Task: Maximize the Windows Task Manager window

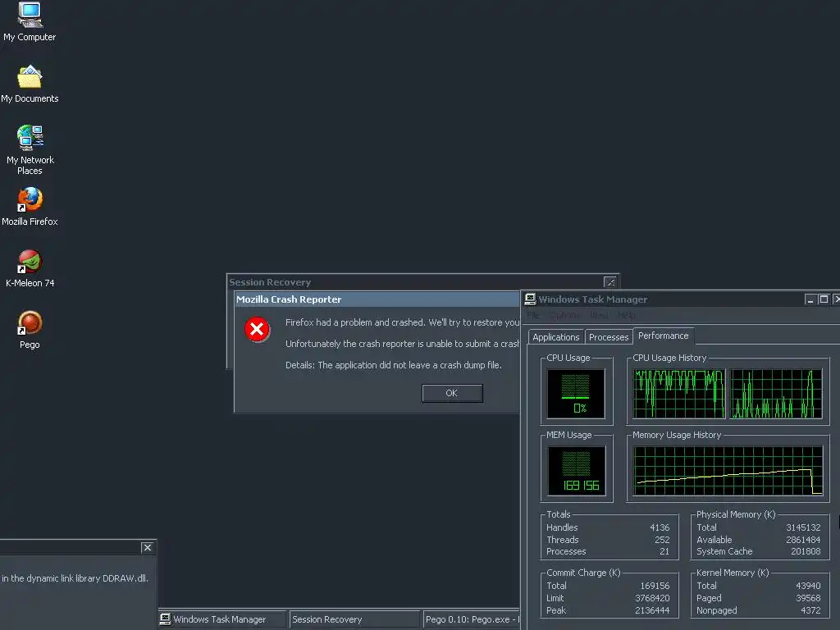Action: coord(824,299)
